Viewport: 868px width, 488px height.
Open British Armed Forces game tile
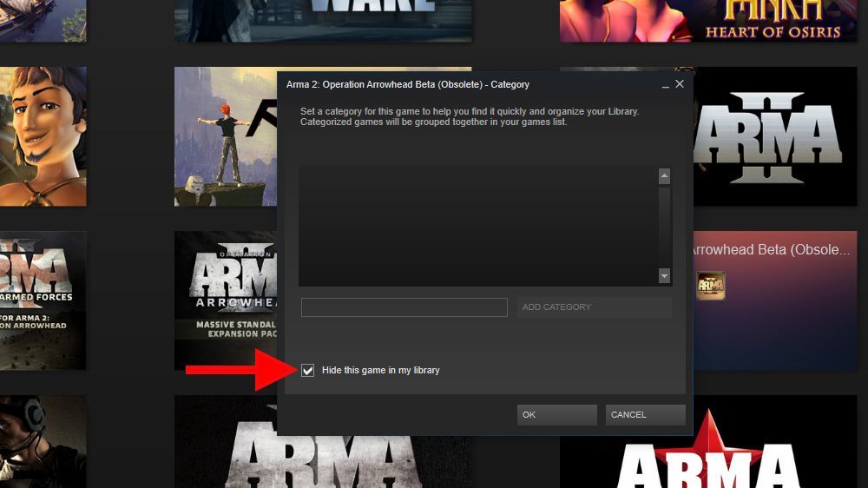point(43,300)
